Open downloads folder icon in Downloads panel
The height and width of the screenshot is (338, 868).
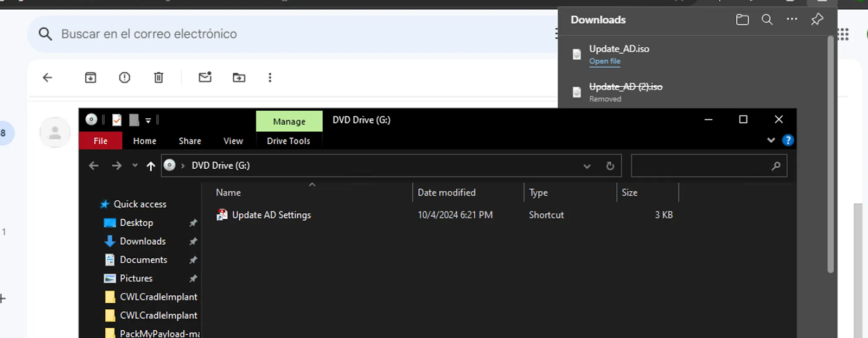point(742,20)
